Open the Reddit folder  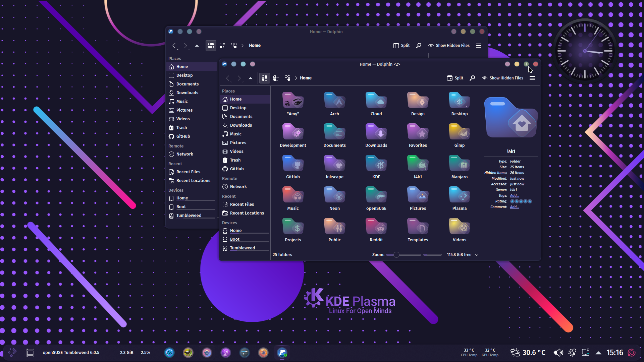click(376, 230)
